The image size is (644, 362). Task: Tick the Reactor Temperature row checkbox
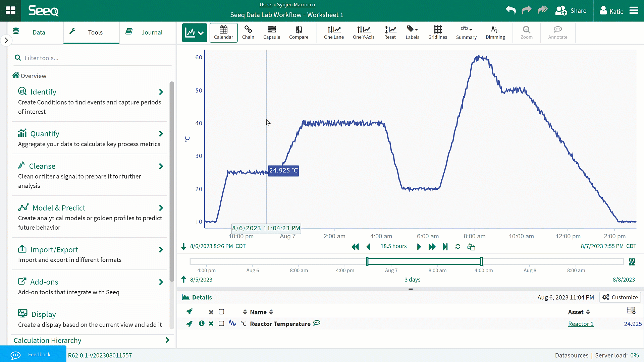(x=221, y=323)
